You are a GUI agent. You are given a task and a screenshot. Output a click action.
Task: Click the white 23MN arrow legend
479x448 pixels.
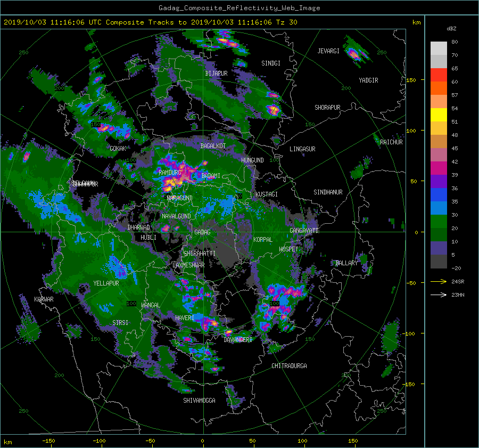(447, 295)
